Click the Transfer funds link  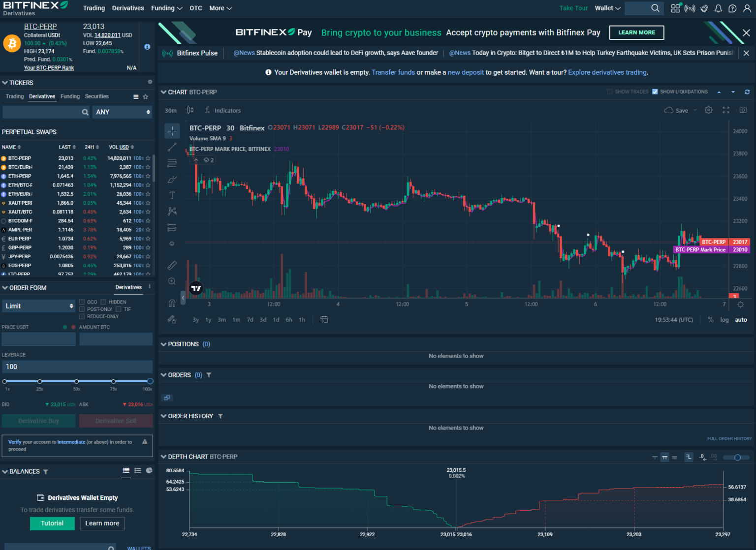393,72
